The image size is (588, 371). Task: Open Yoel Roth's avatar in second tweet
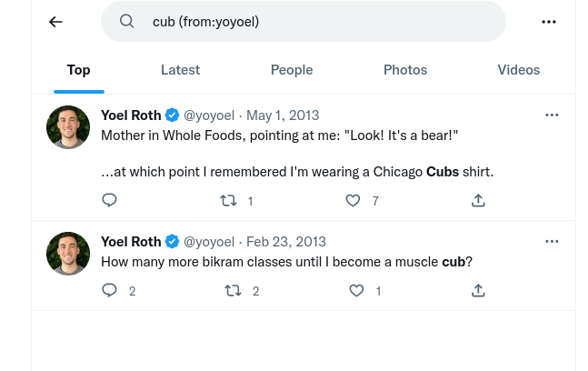coord(68,254)
